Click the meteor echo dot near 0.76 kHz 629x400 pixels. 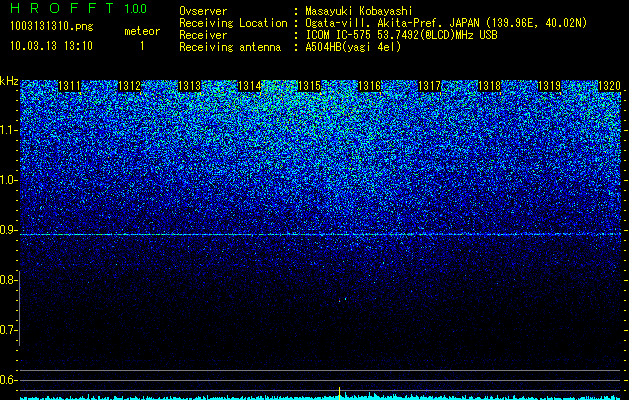340,300
